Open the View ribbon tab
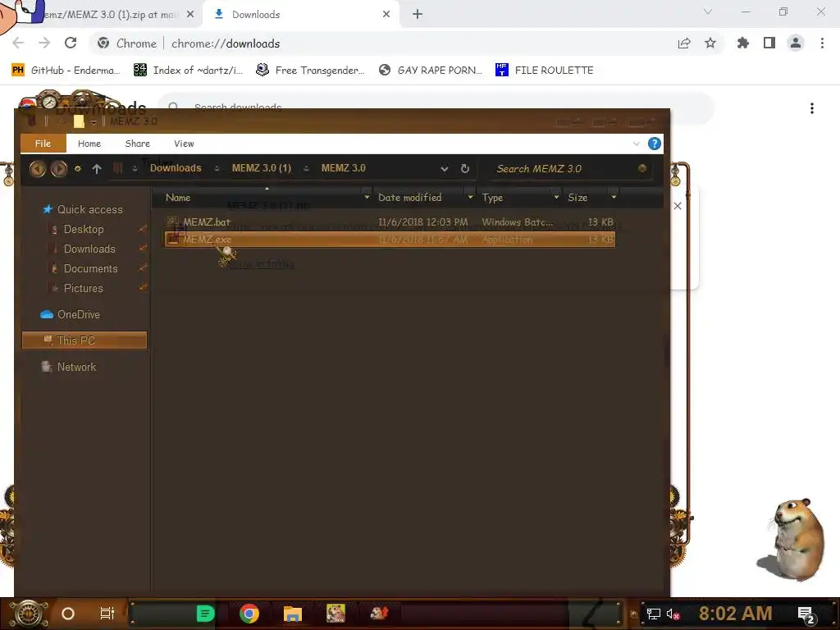The width and height of the screenshot is (840, 630). (x=184, y=144)
